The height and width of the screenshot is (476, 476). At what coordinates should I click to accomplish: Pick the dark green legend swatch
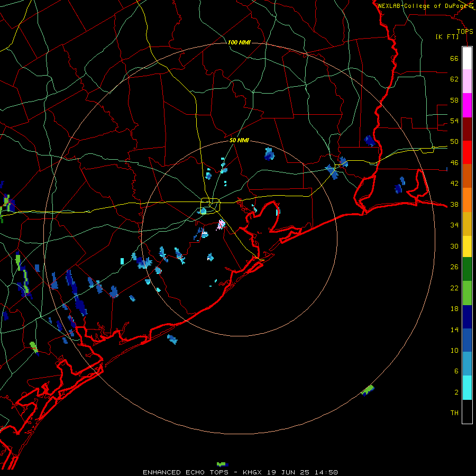(x=467, y=269)
